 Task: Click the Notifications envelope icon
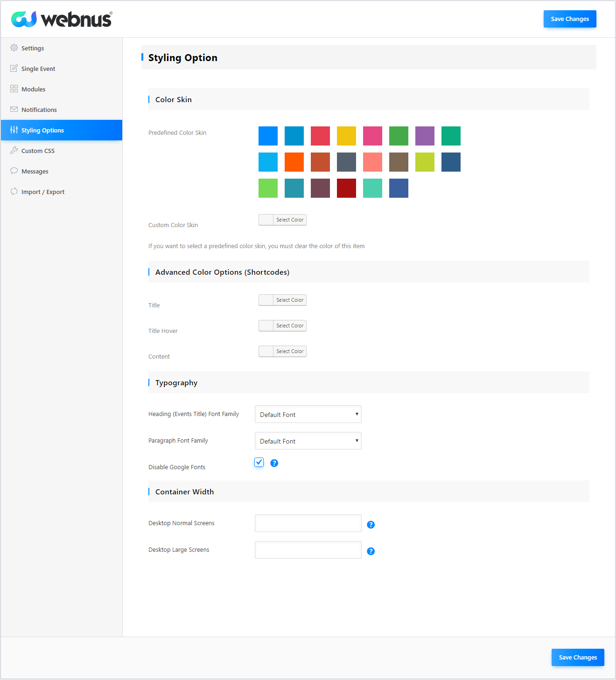coord(14,110)
